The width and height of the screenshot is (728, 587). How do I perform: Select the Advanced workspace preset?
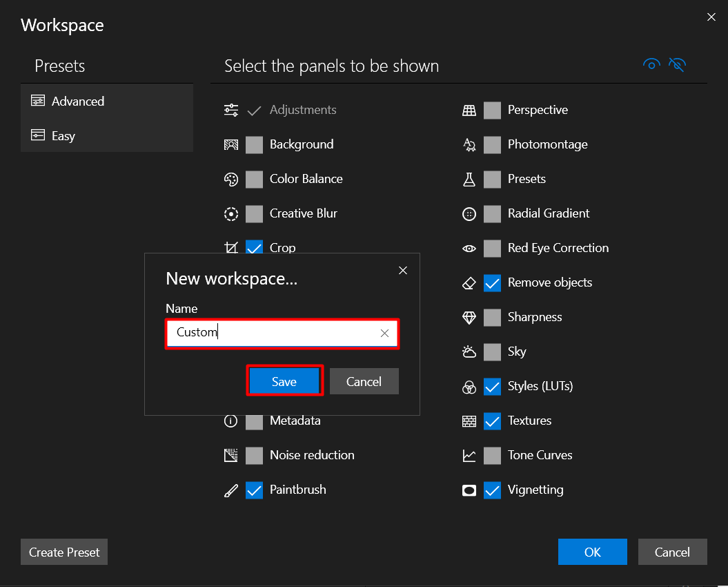[x=107, y=101]
